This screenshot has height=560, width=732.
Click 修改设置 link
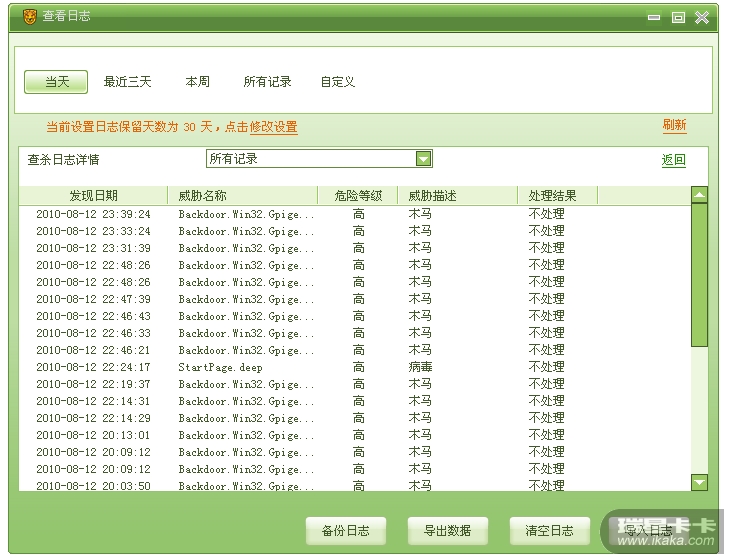[x=273, y=127]
